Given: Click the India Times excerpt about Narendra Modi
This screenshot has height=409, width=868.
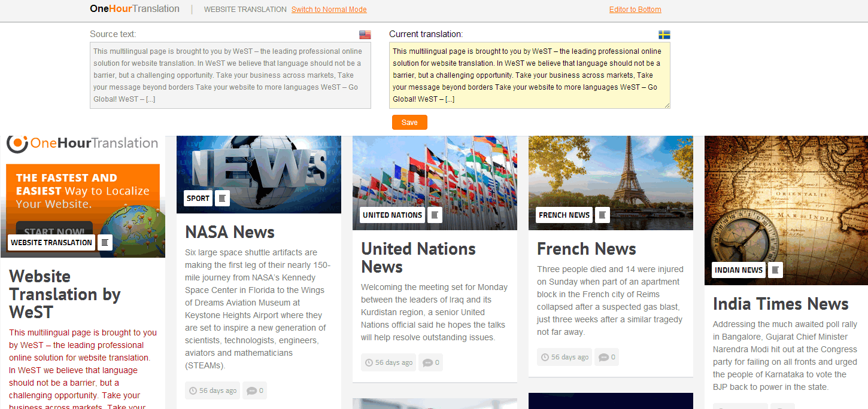Looking at the screenshot, I should (785, 356).
